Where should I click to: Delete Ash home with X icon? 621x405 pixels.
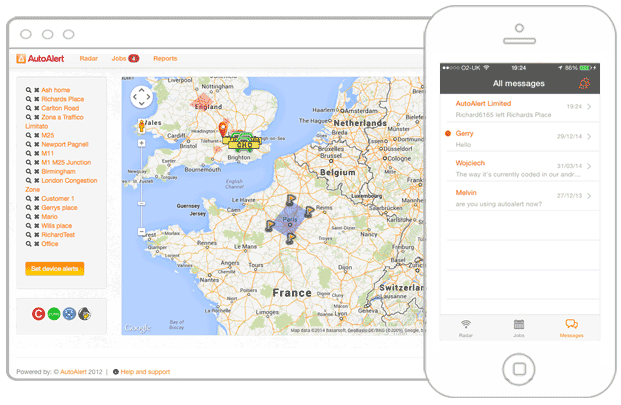(36, 90)
